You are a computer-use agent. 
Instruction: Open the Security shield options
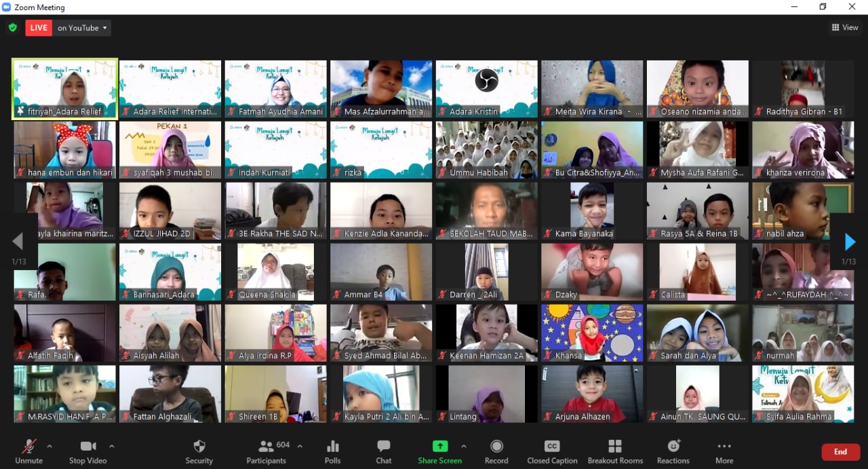click(199, 451)
